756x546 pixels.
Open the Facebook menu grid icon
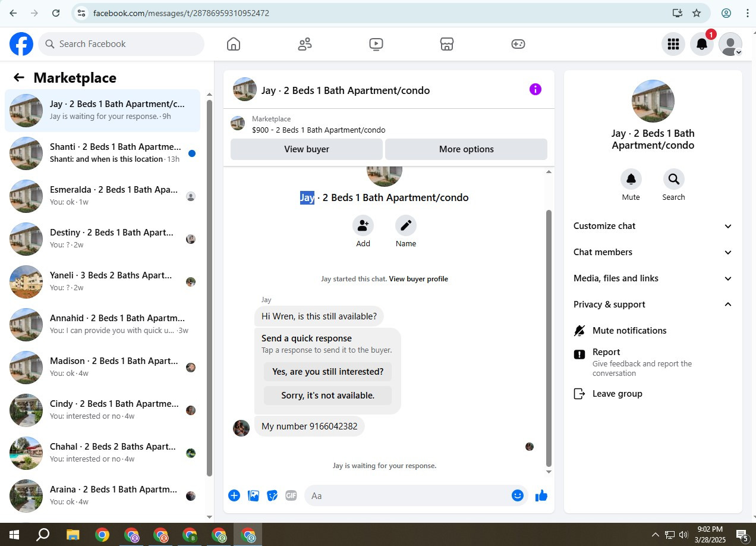click(x=673, y=44)
